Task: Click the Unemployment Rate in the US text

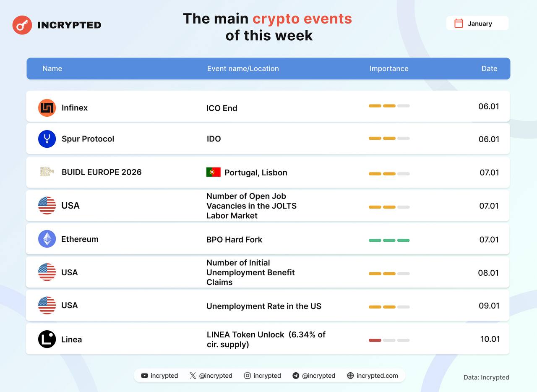Action: 264,306
